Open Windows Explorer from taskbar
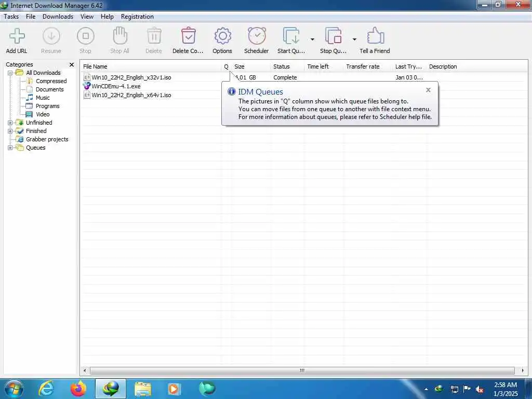Image resolution: width=532 pixels, height=399 pixels. 143,389
